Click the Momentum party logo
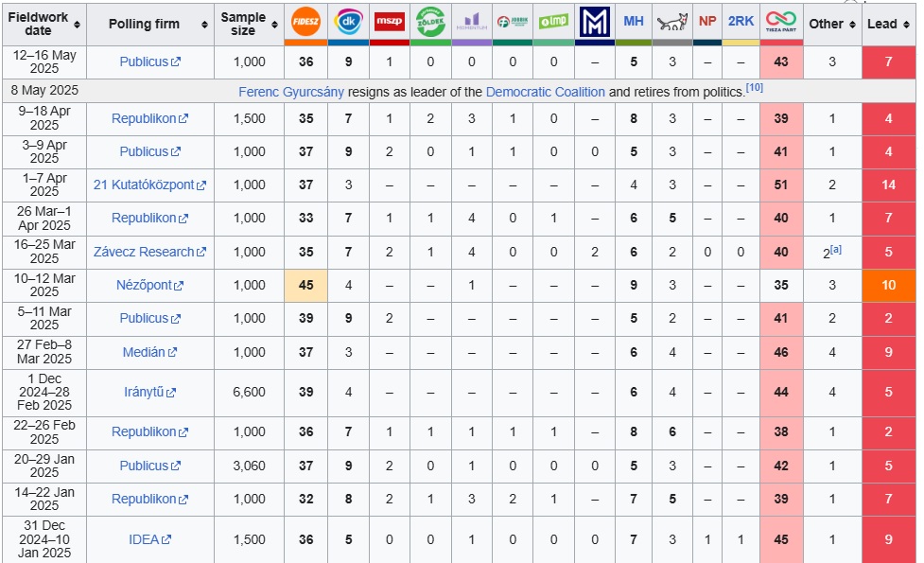Viewport: 924px width, 563px height. point(471,21)
